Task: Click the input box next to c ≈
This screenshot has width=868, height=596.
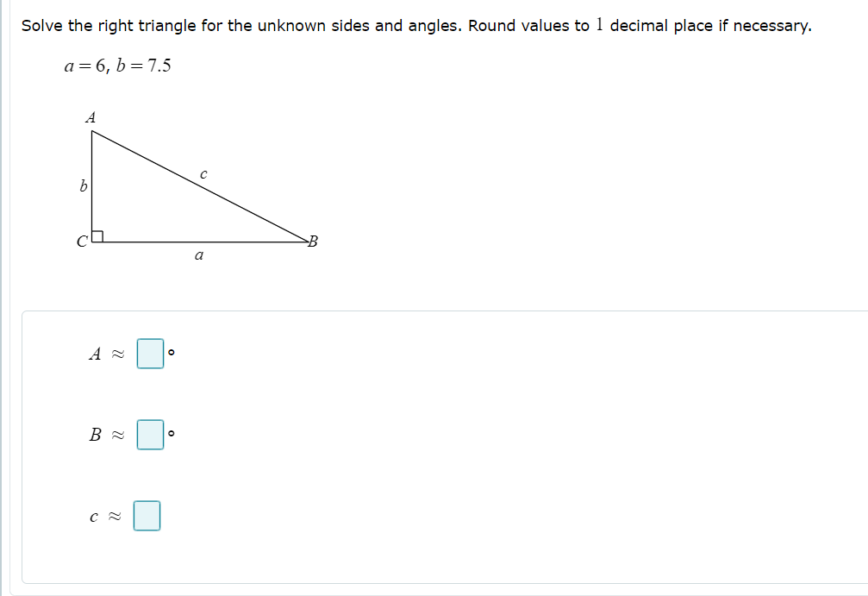Action: [148, 514]
